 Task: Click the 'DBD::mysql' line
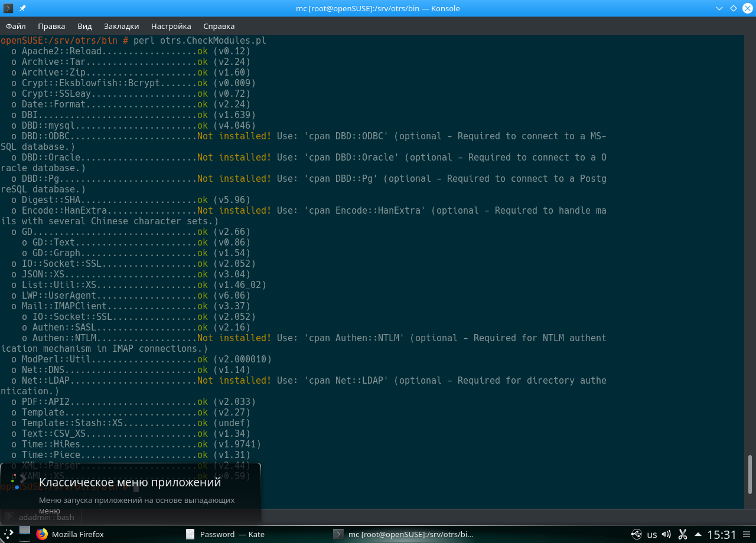133,126
